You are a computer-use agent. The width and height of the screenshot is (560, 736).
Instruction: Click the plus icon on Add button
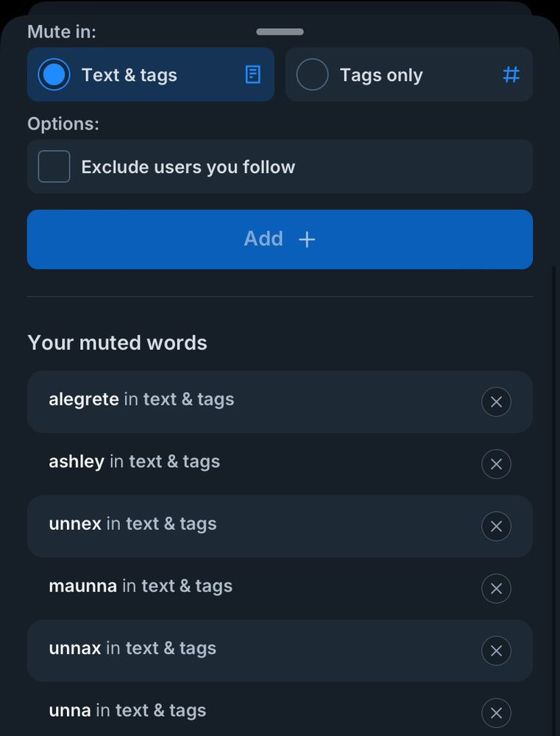point(307,239)
